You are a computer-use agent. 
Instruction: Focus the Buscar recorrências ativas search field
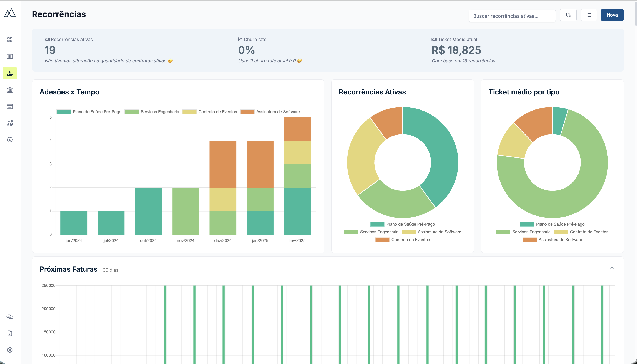click(x=512, y=16)
